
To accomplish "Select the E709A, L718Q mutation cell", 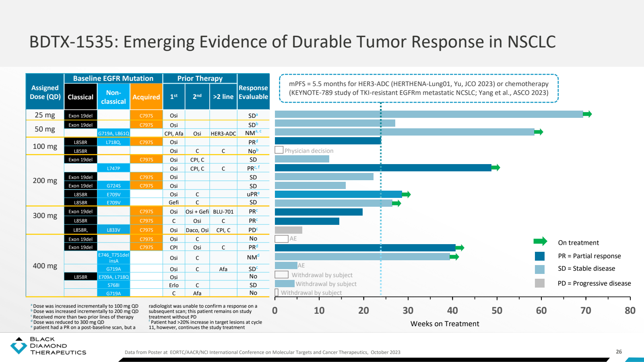I will coord(114,277).
